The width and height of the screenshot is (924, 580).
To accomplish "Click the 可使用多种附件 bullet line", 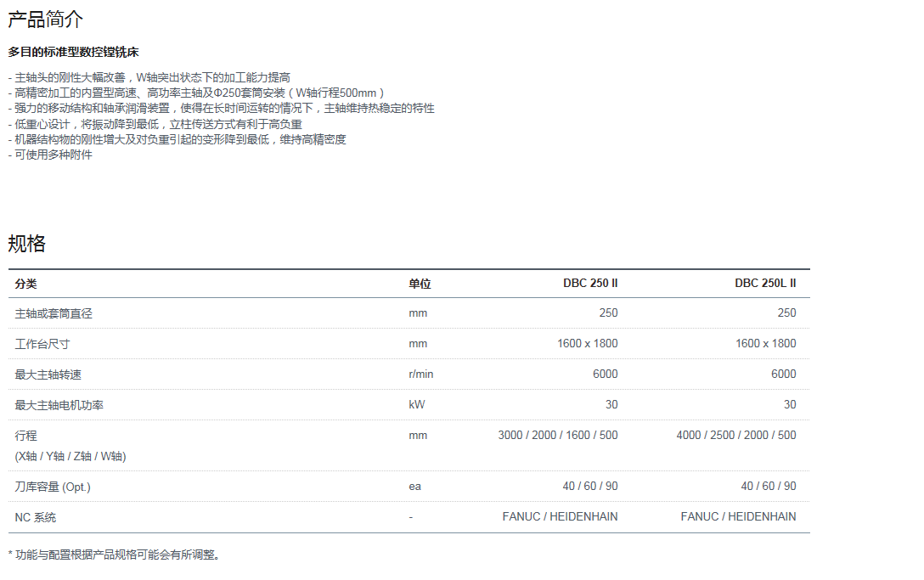I will pos(50,155).
